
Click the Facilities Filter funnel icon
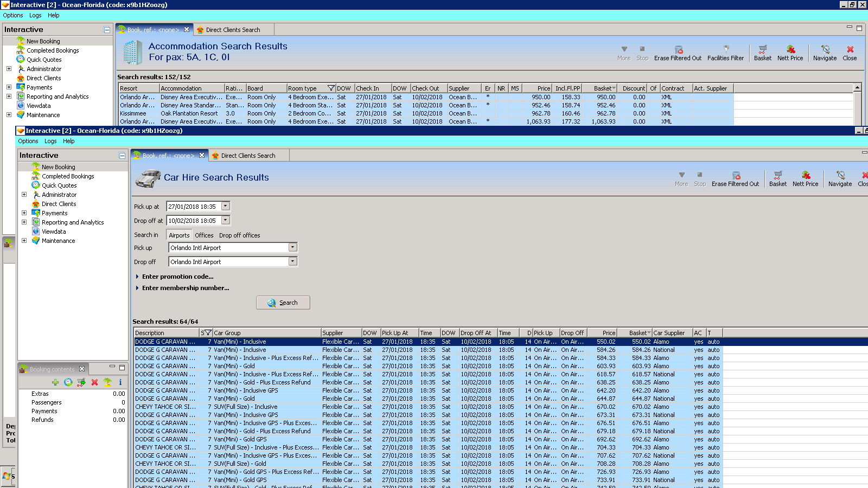(x=725, y=49)
